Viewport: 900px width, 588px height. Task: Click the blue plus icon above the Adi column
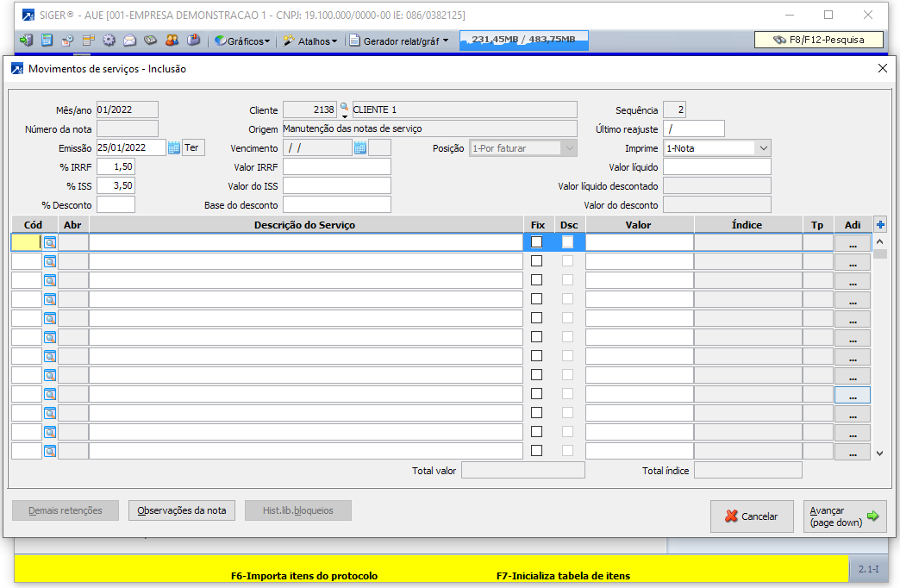pos(880,224)
